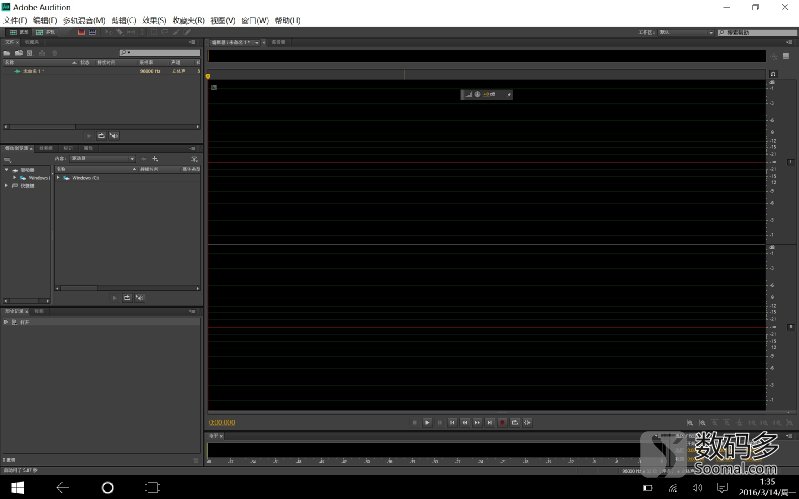Sort by the 名称 column in Files panel
Screen dimensions: 799x499
(x=40, y=62)
